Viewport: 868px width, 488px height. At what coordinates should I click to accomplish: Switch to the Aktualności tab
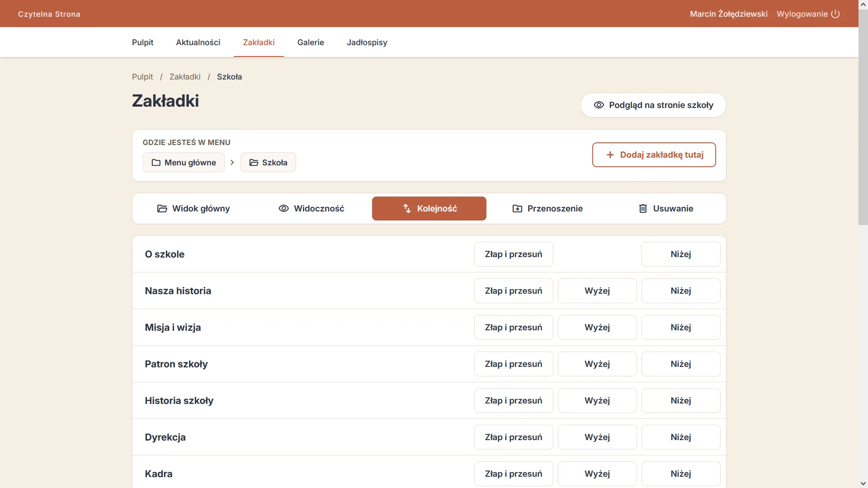point(198,42)
